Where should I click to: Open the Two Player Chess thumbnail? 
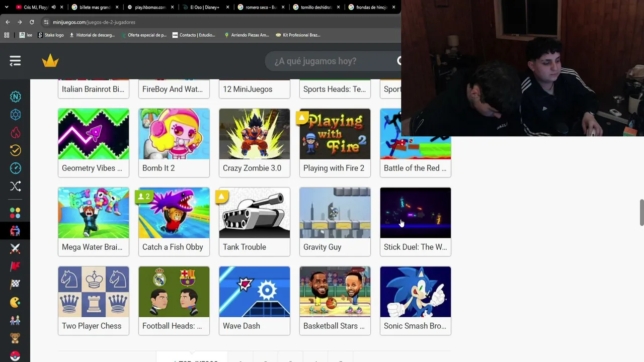click(x=94, y=292)
